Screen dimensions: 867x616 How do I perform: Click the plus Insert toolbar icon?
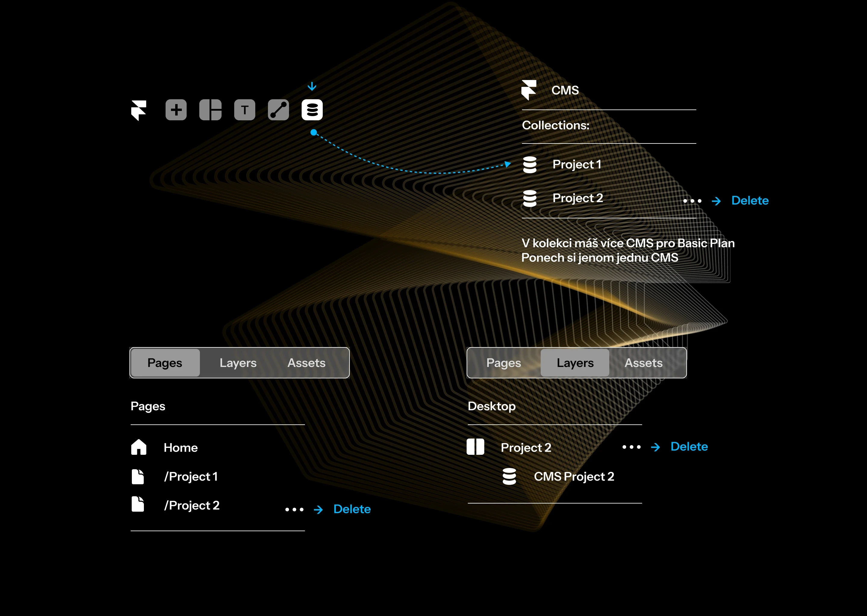(x=176, y=110)
